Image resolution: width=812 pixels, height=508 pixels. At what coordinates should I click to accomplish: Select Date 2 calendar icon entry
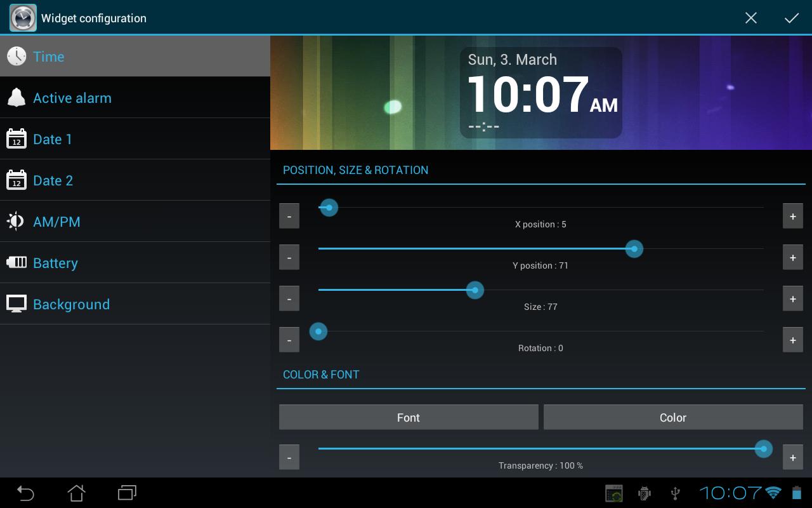(x=16, y=180)
